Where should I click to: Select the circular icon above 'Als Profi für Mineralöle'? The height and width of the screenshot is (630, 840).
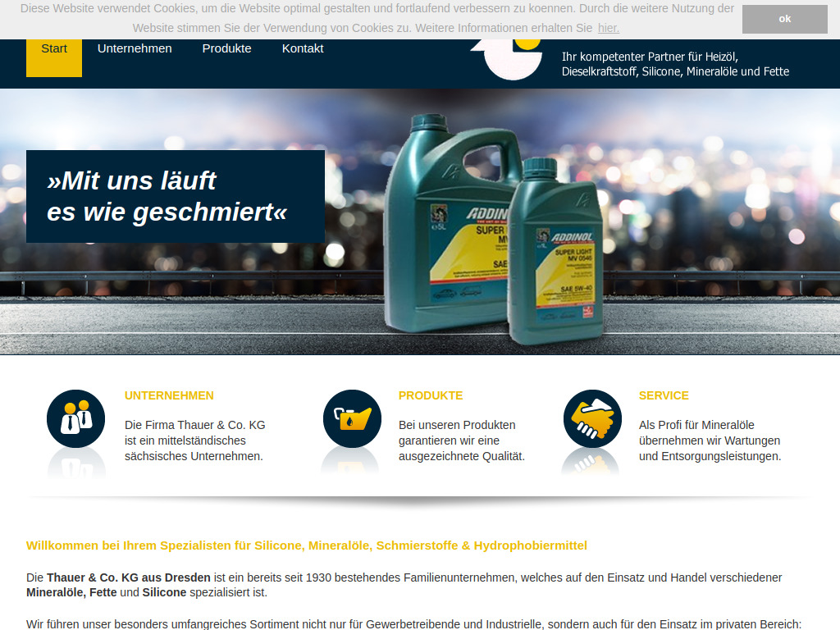point(591,419)
